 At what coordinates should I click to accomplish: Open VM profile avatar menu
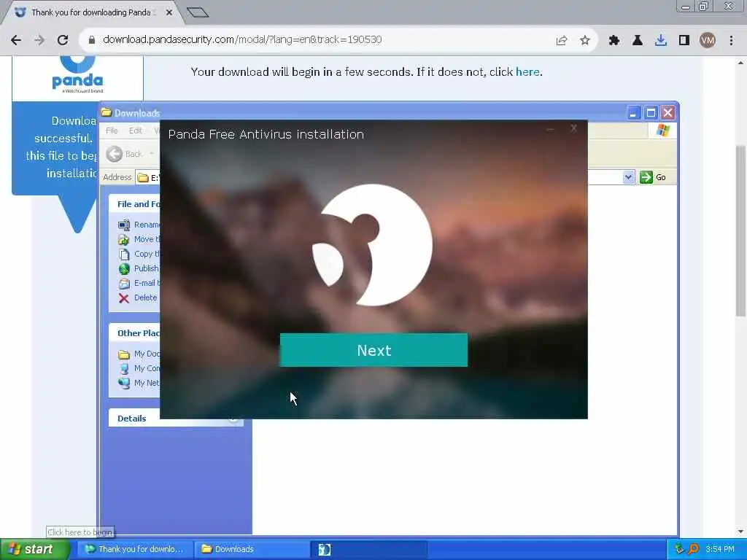[708, 41]
